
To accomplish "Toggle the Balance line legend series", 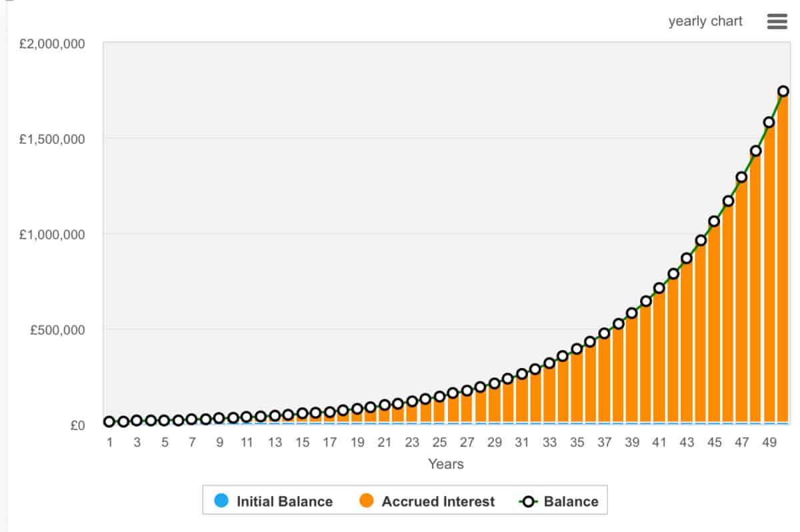I will tap(571, 501).
